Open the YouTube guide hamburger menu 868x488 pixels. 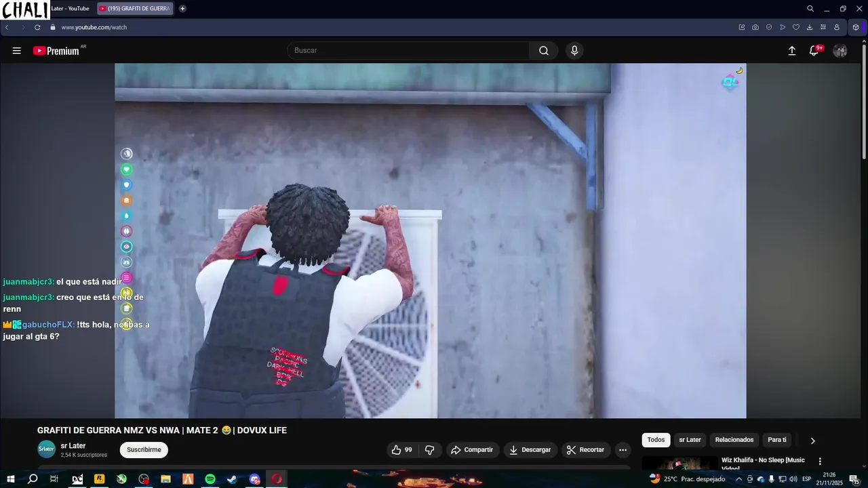click(x=16, y=51)
